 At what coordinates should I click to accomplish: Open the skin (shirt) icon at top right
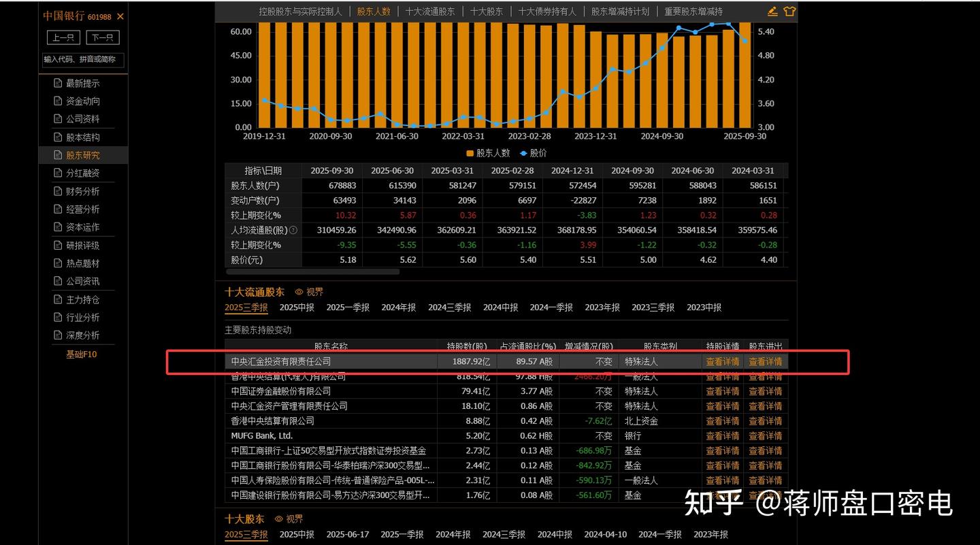[789, 11]
